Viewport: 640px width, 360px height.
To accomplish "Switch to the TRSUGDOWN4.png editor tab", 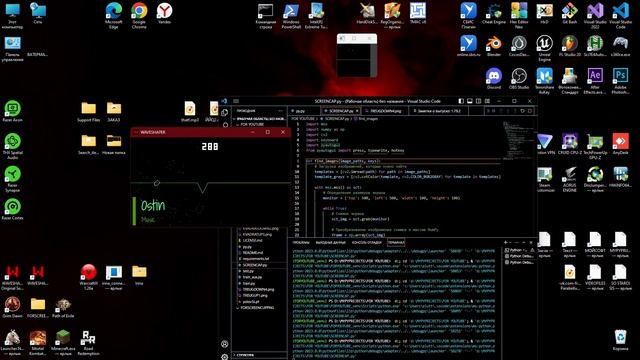I will point(384,111).
